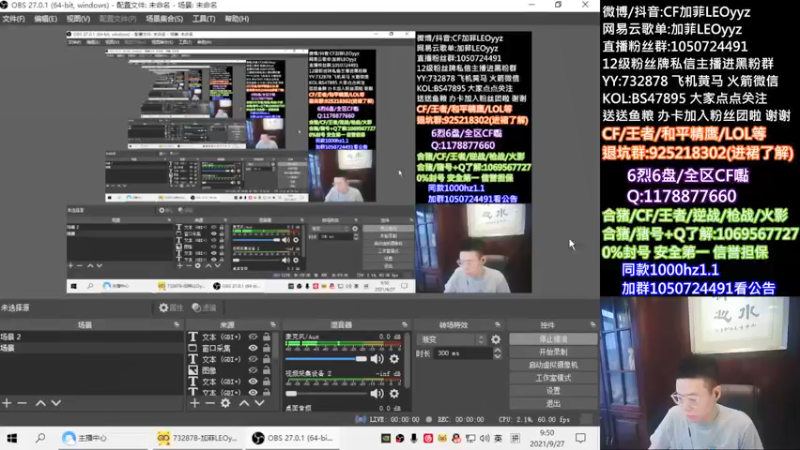Remove the selected scene with the minus icon
This screenshot has height=450, width=800.
(22, 403)
